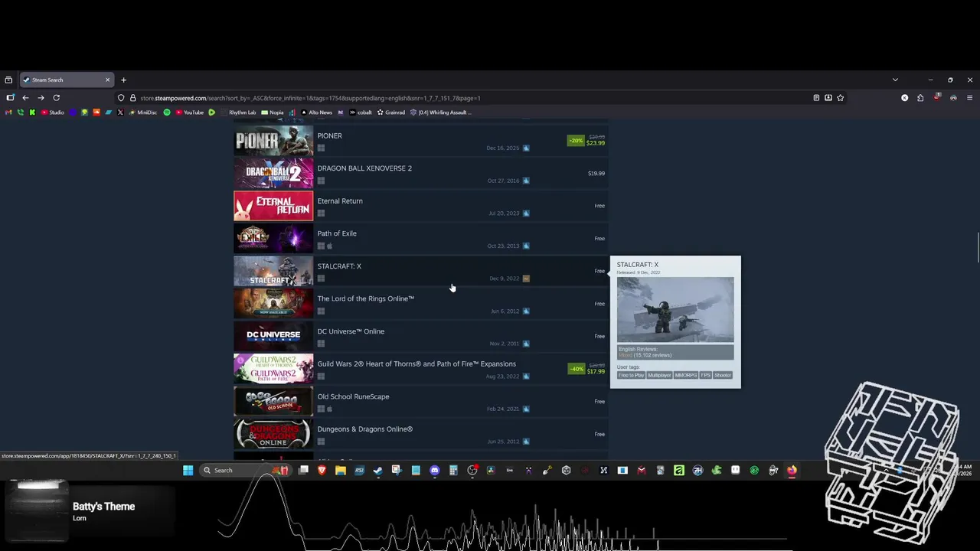Open the DC Universe Online result
The height and width of the screenshot is (551, 980).
[420, 337]
